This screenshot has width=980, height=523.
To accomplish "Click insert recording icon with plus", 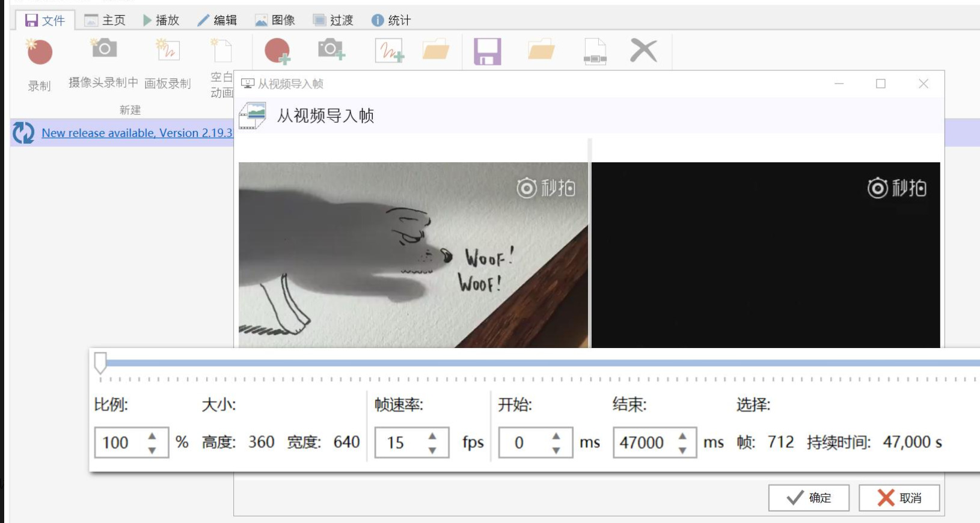I will (x=278, y=51).
